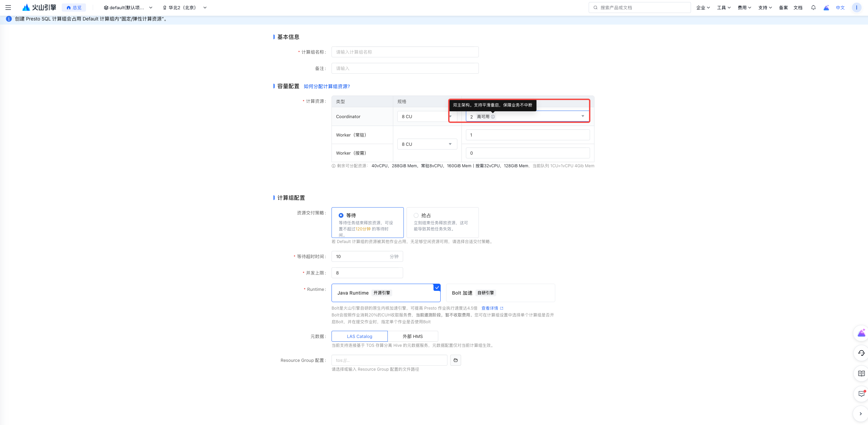Switch language via 中文 button
The width and height of the screenshot is (868, 425).
tap(840, 8)
